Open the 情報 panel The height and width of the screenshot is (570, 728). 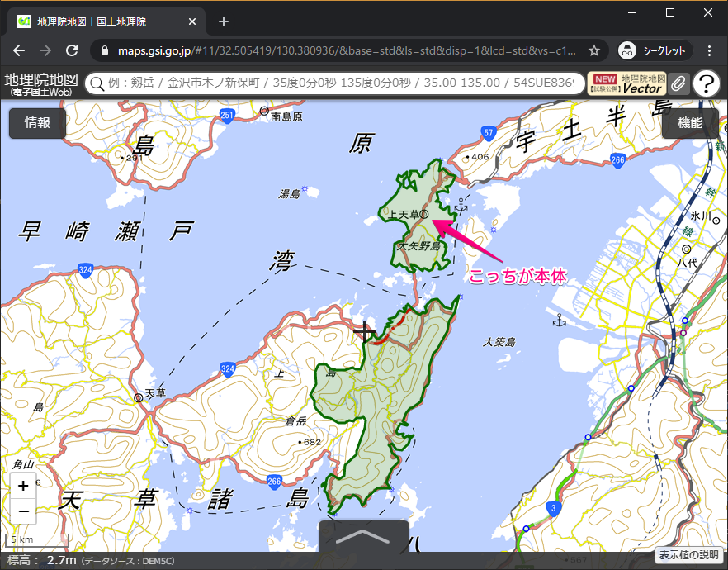click(x=37, y=122)
